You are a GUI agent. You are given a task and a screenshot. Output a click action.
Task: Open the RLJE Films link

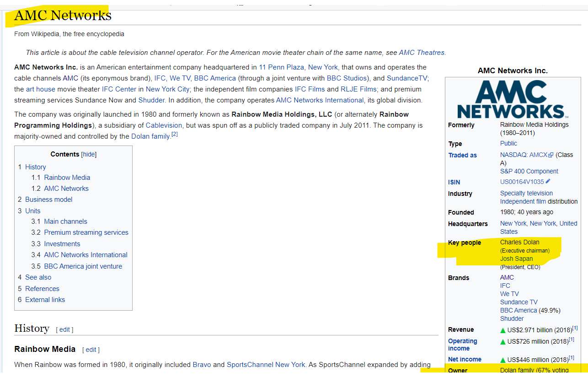358,89
